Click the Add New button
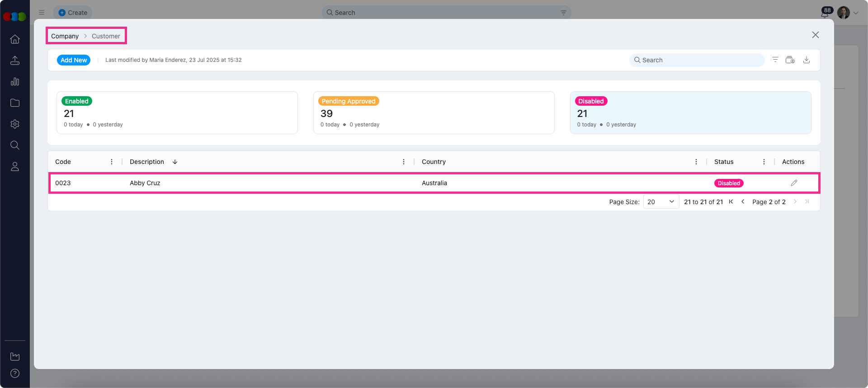The image size is (868, 388). tap(74, 60)
